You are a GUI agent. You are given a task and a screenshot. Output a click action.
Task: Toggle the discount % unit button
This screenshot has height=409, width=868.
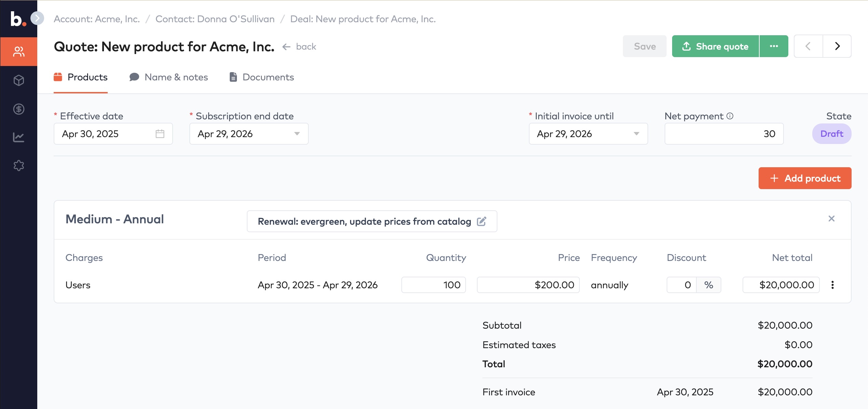pos(709,285)
